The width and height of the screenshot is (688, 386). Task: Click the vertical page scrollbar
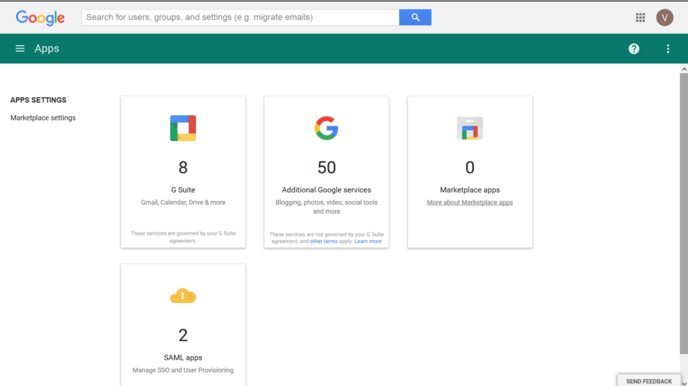coord(684,213)
